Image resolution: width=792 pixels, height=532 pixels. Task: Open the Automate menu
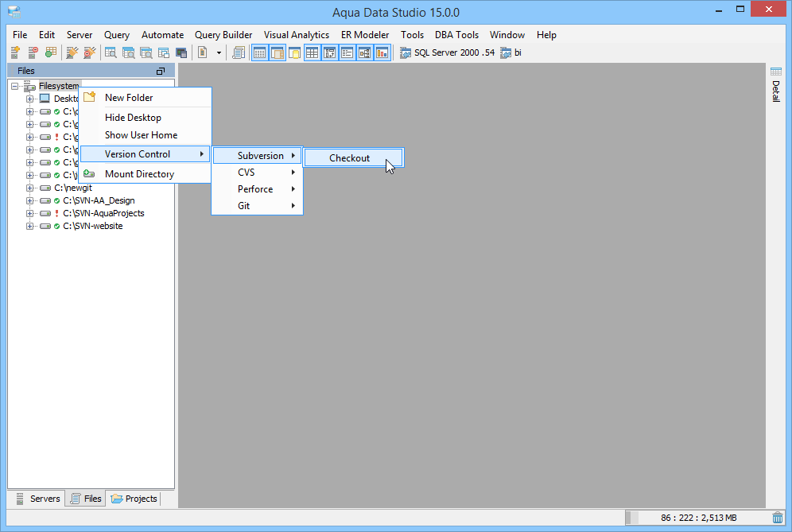(x=163, y=35)
